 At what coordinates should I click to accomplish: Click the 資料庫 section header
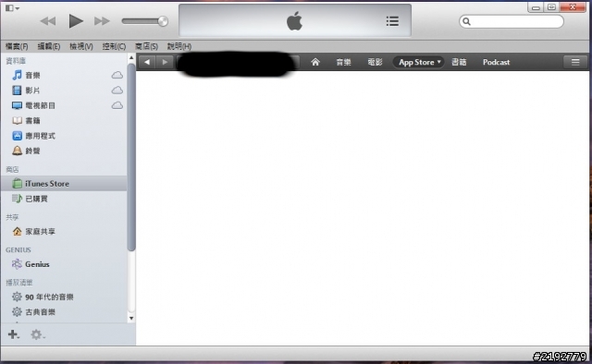click(x=16, y=61)
